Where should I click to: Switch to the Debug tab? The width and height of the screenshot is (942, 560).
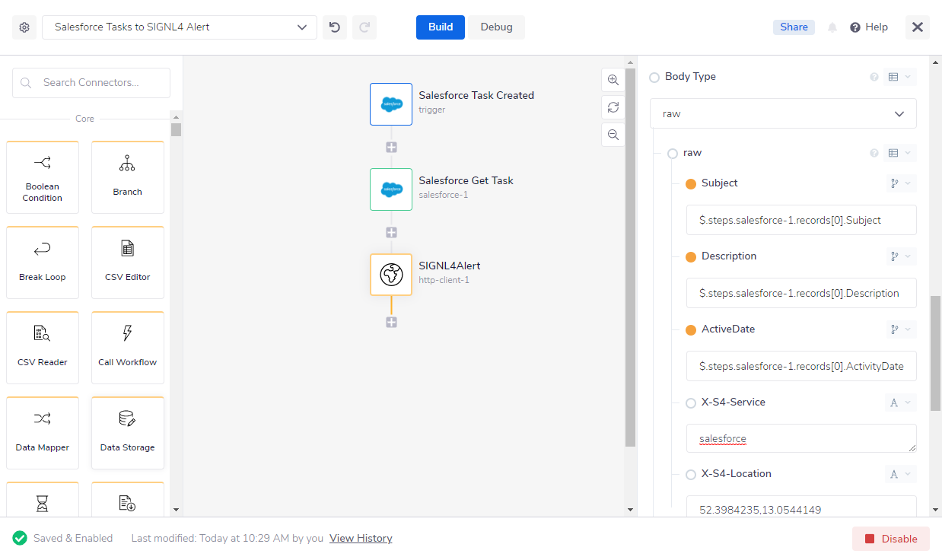496,27
